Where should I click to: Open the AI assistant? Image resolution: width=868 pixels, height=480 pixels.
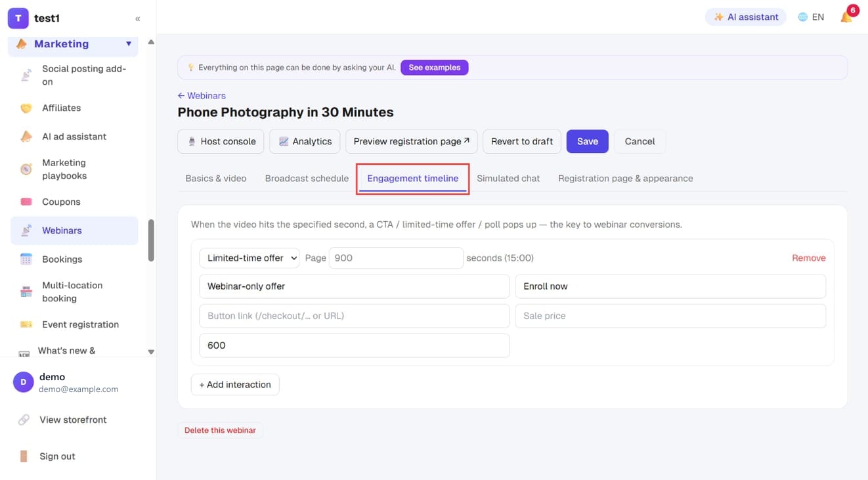747,17
